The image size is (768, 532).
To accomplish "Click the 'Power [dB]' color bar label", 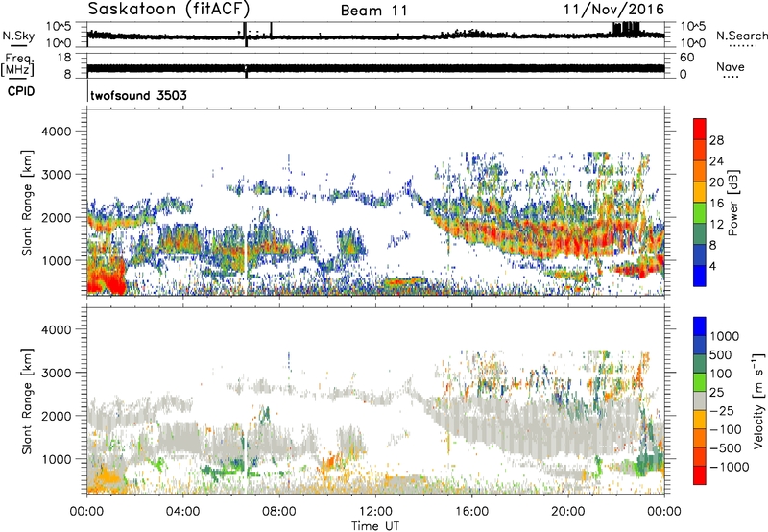I will point(732,203).
